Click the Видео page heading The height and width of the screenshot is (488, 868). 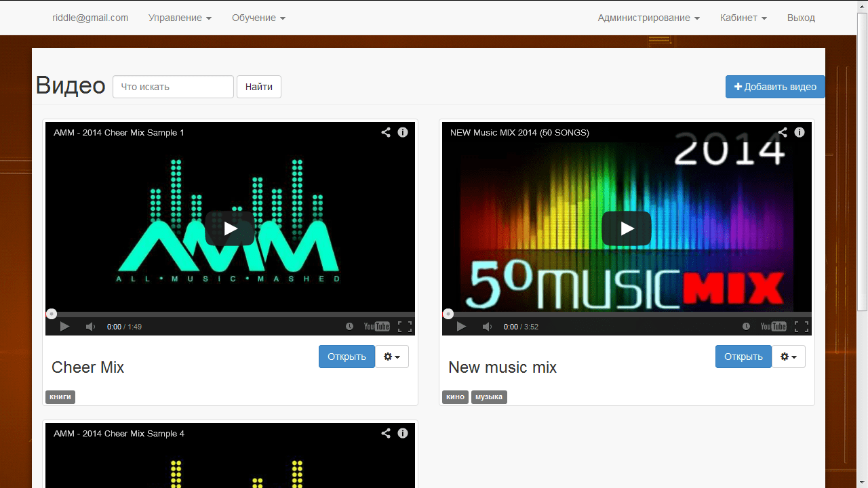point(71,86)
